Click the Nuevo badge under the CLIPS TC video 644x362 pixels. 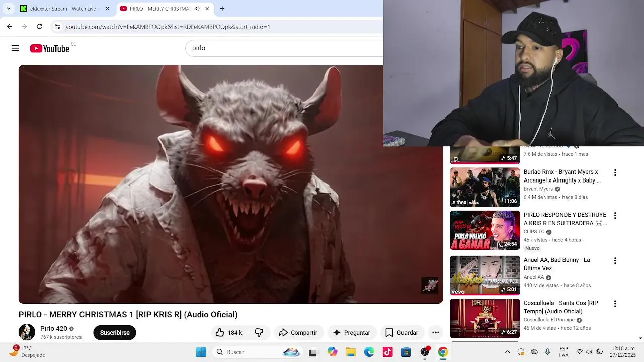point(532,248)
